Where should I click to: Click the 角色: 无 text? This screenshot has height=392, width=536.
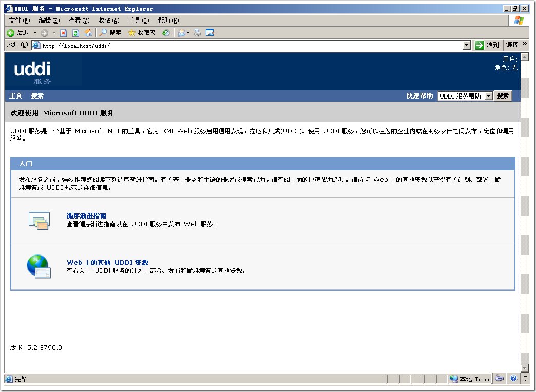tap(506, 68)
